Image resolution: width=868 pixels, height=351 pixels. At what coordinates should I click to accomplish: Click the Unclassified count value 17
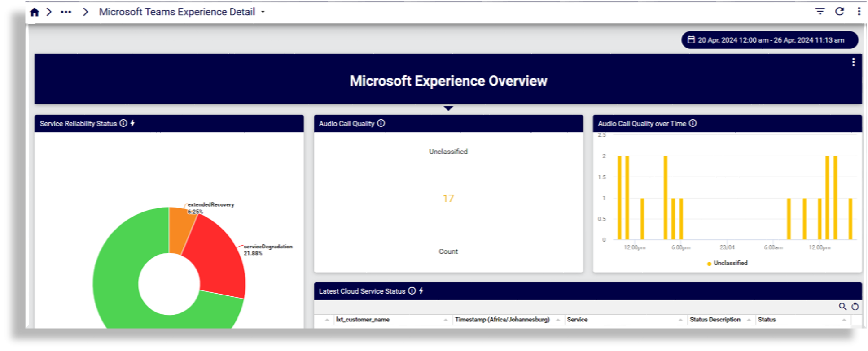pyautogui.click(x=448, y=198)
